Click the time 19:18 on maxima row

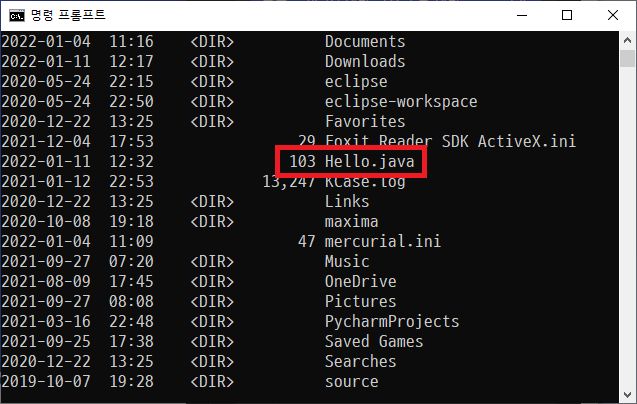coord(131,222)
